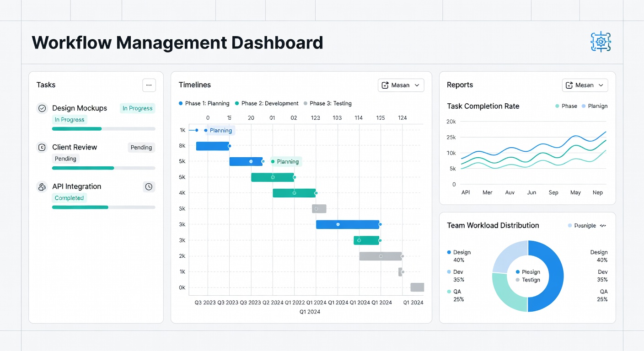Toggle Phase 3: Testing legend item
Image resolution: width=644 pixels, height=351 pixels.
pos(327,103)
